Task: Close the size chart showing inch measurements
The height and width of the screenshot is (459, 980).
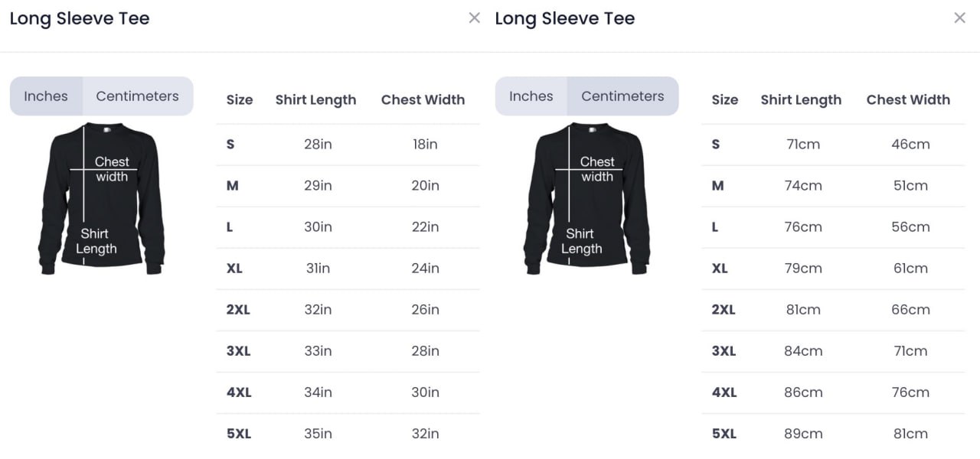Action: click(475, 18)
